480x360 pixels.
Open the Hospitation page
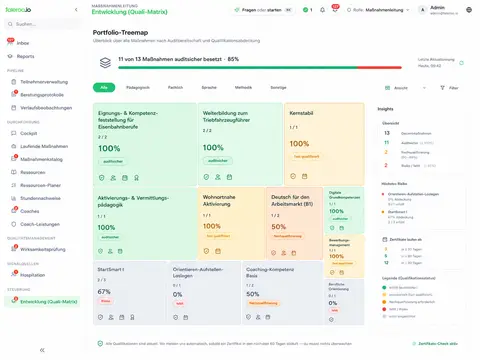[x=32, y=275]
